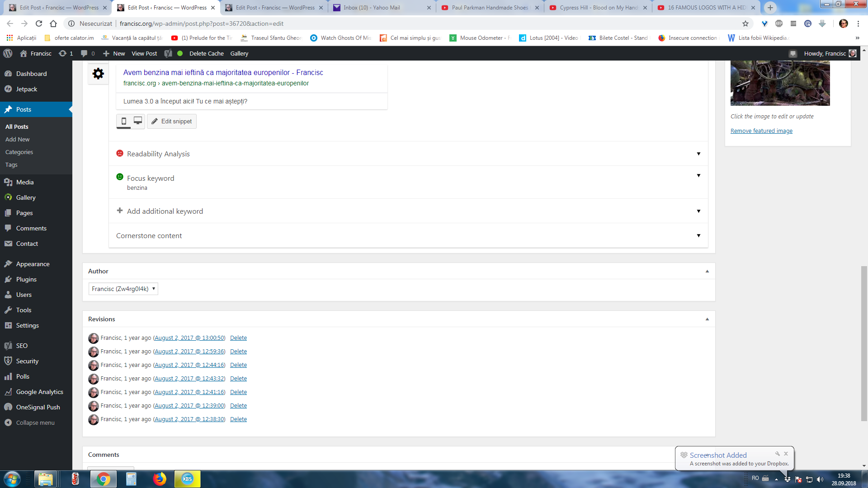The image size is (868, 488).
Task: Open the Author dropdown
Action: coord(123,289)
